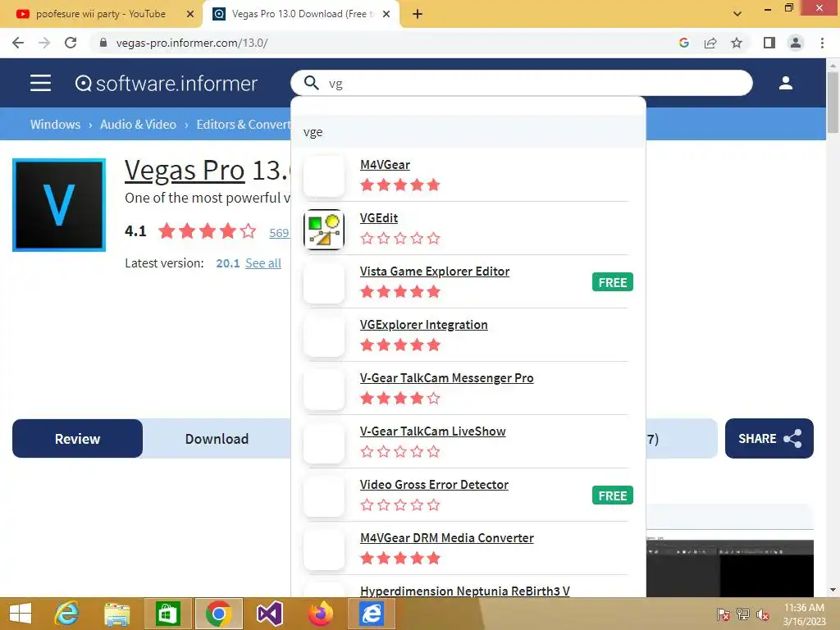The width and height of the screenshot is (840, 630).
Task: Open V-Gear TalkCam LiveShow result
Action: [433, 431]
